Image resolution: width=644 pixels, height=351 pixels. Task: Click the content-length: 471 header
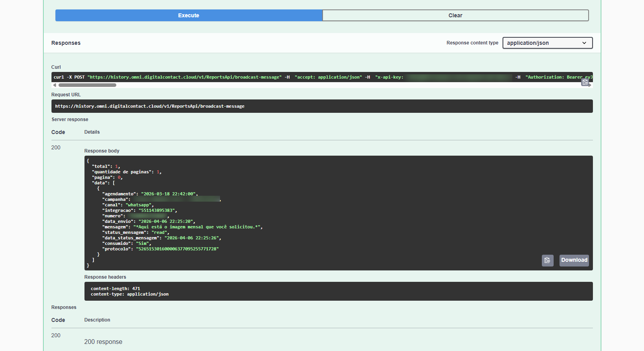pyautogui.click(x=116, y=289)
